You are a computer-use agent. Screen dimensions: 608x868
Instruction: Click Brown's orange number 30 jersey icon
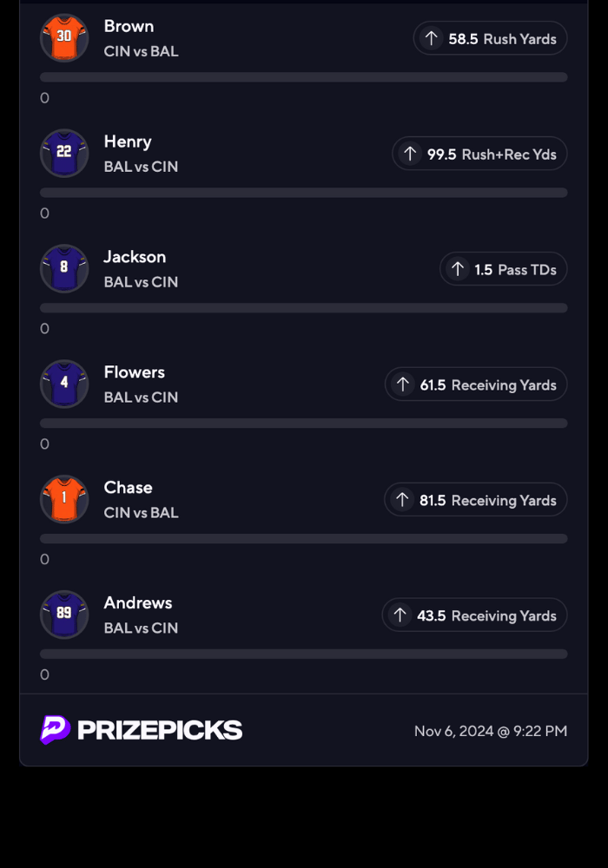point(64,37)
